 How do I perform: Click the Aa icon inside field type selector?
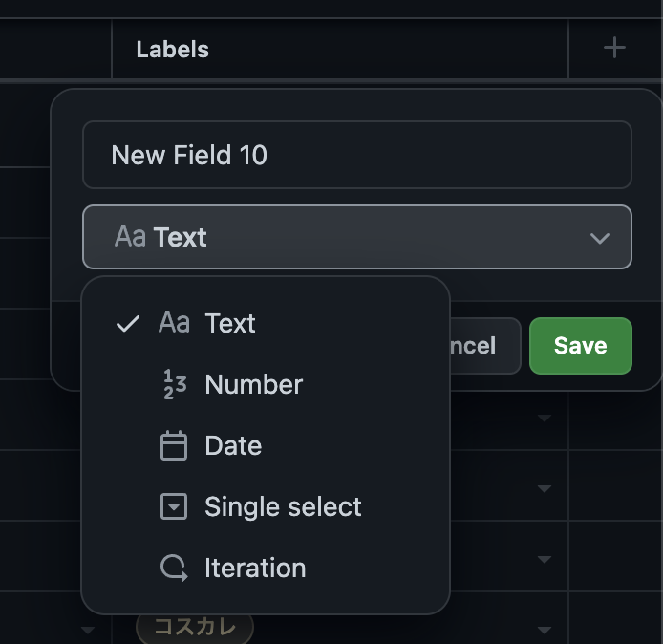tap(130, 237)
